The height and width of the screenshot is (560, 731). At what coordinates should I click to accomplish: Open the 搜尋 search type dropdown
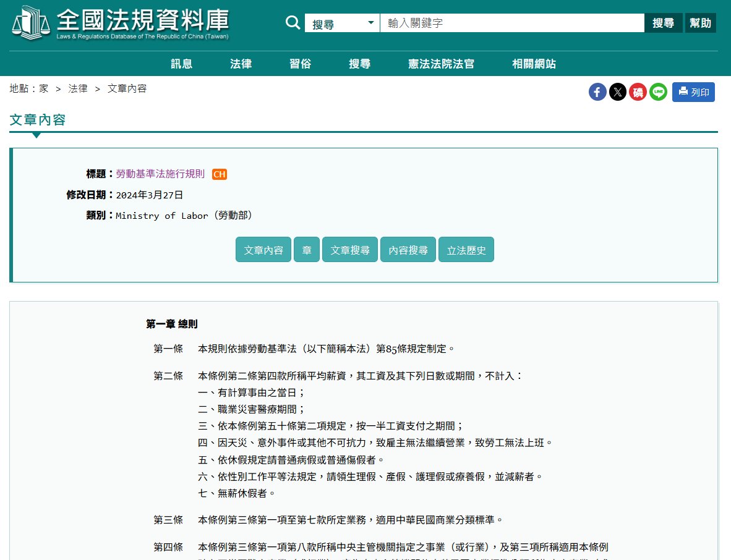342,23
